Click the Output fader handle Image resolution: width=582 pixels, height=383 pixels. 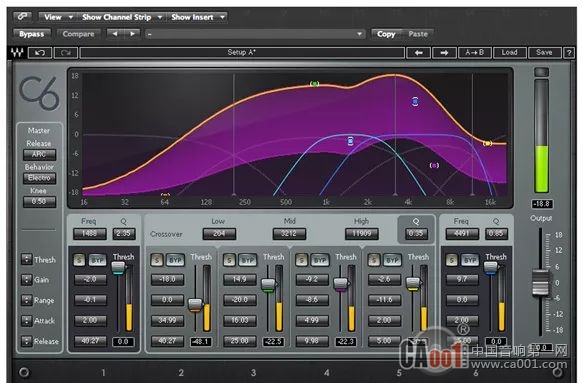pyautogui.click(x=540, y=283)
